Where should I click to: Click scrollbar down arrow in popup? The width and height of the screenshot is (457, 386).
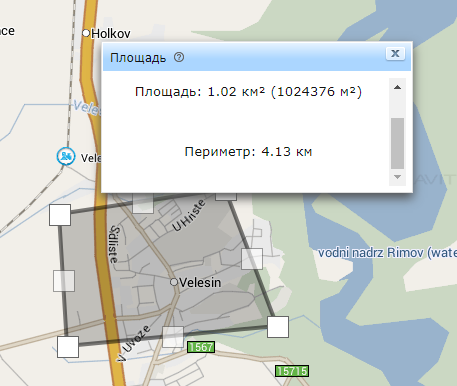click(x=397, y=177)
